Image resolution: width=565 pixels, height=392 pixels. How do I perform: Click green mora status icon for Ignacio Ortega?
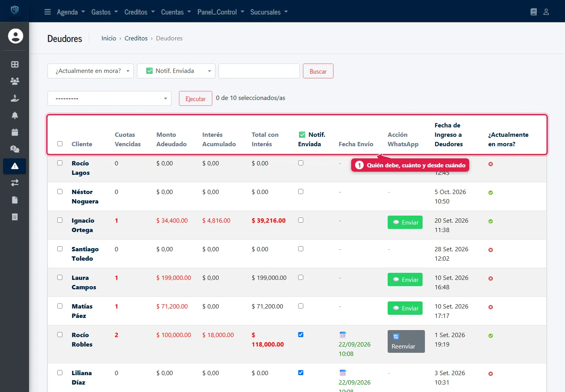490,221
